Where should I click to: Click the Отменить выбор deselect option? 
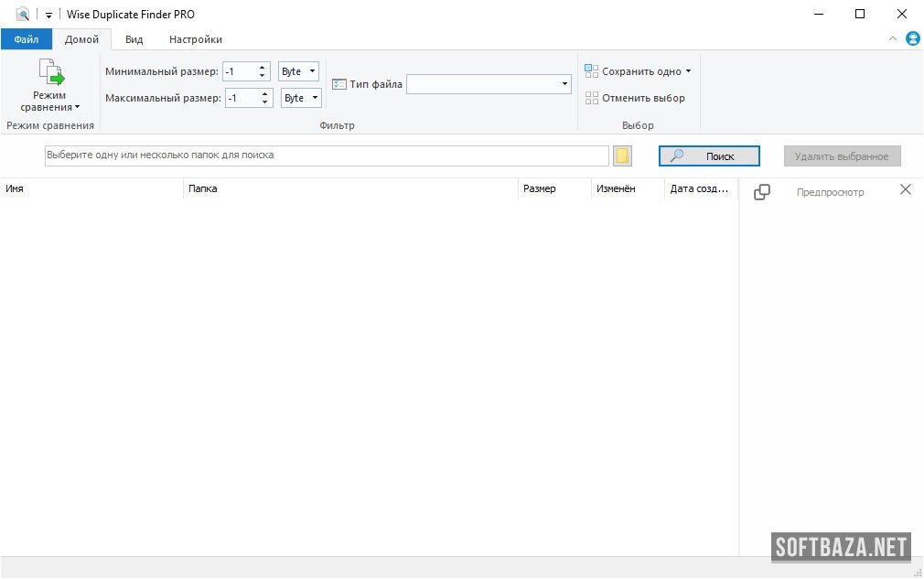[635, 98]
